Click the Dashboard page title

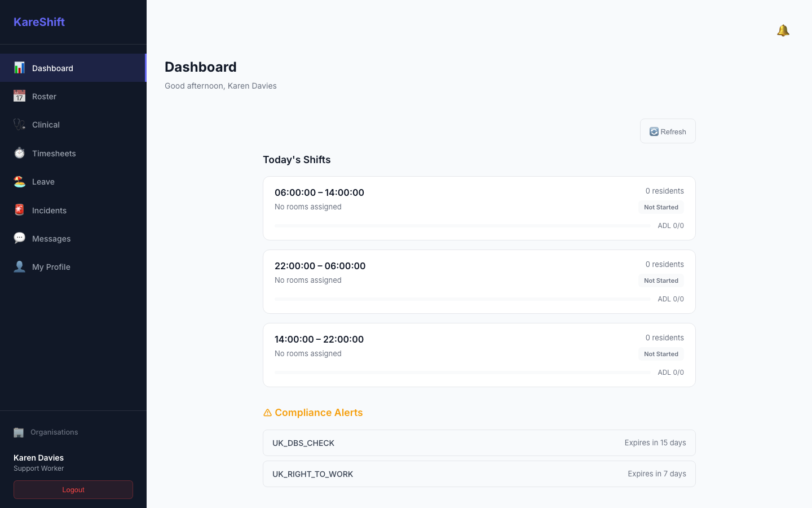[x=201, y=67]
